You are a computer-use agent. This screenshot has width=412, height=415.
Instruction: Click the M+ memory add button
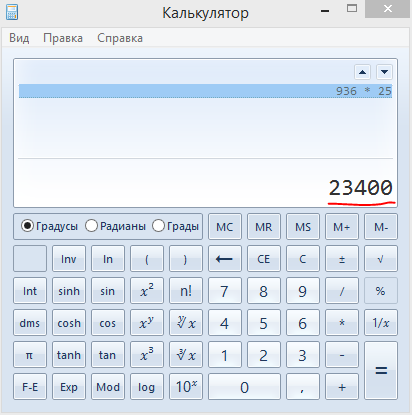[342, 227]
